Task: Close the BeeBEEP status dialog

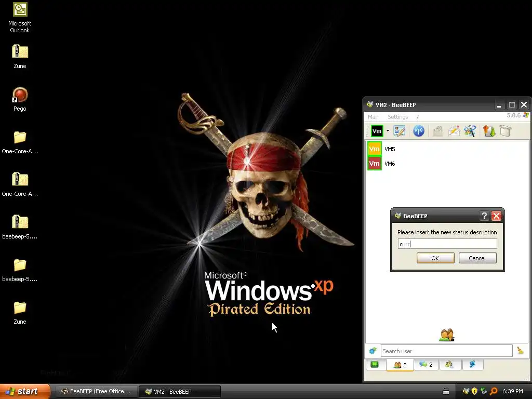Action: pyautogui.click(x=496, y=216)
